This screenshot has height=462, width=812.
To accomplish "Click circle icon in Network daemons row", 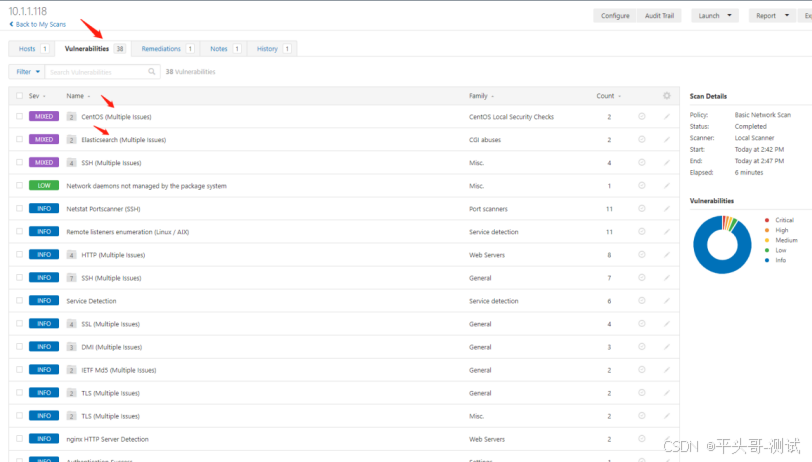I will pos(642,185).
